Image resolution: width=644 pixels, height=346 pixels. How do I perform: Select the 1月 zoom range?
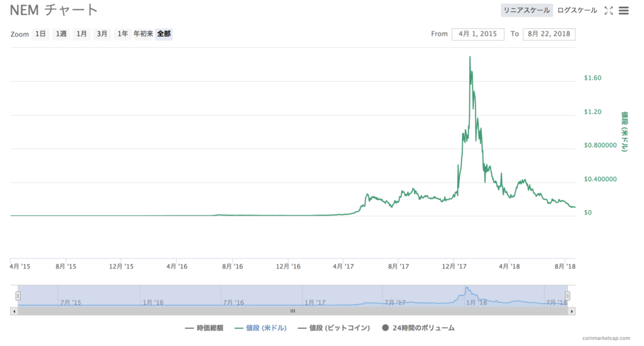click(81, 34)
